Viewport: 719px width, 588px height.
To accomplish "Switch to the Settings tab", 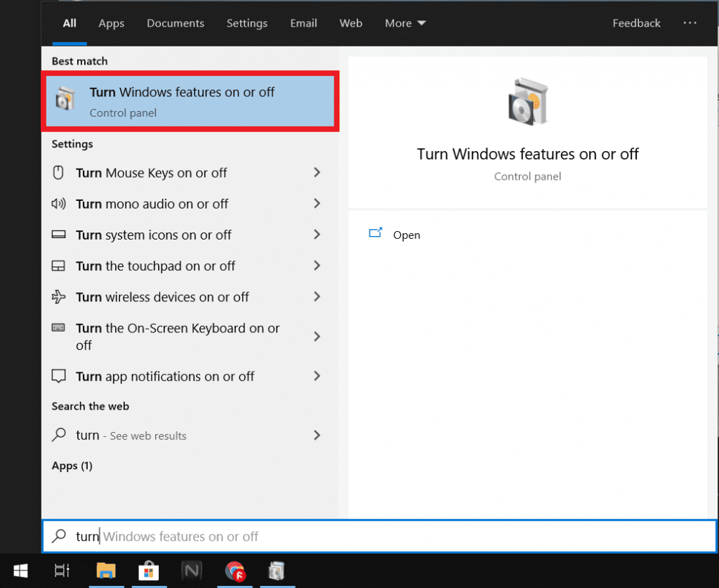I will point(246,23).
